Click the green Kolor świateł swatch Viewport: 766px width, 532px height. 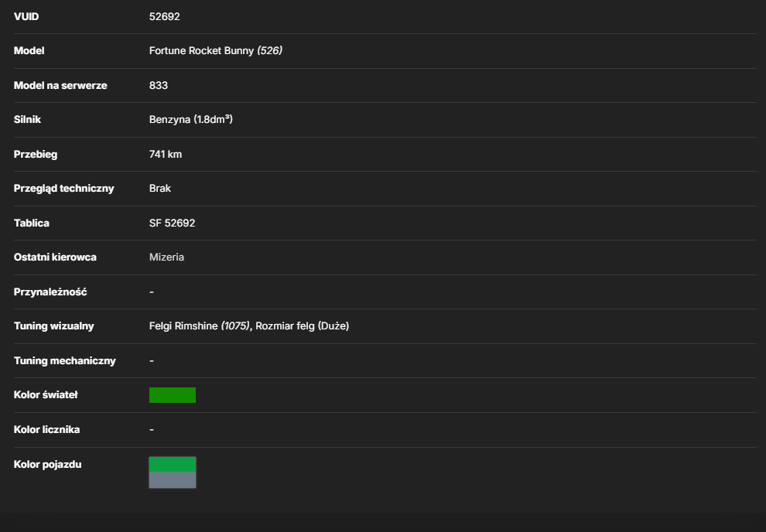tap(173, 395)
